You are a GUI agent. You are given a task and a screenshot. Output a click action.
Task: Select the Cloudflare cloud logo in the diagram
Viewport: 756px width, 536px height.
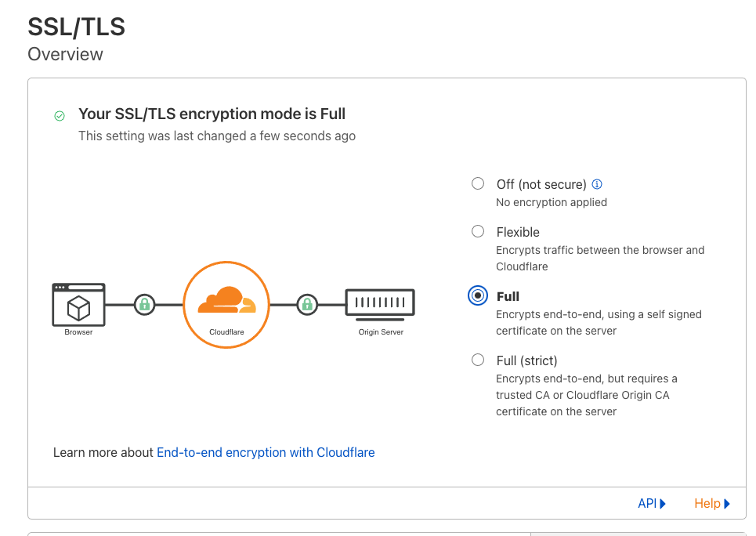tap(226, 304)
